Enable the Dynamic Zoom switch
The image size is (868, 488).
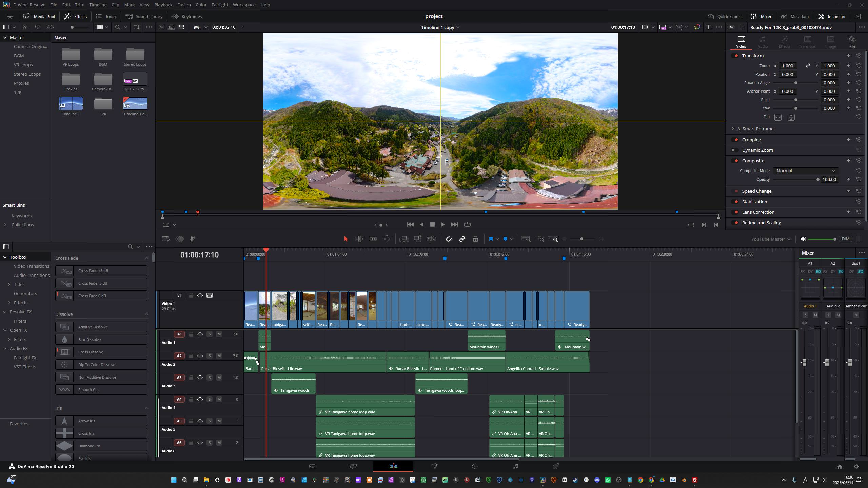tap(735, 150)
